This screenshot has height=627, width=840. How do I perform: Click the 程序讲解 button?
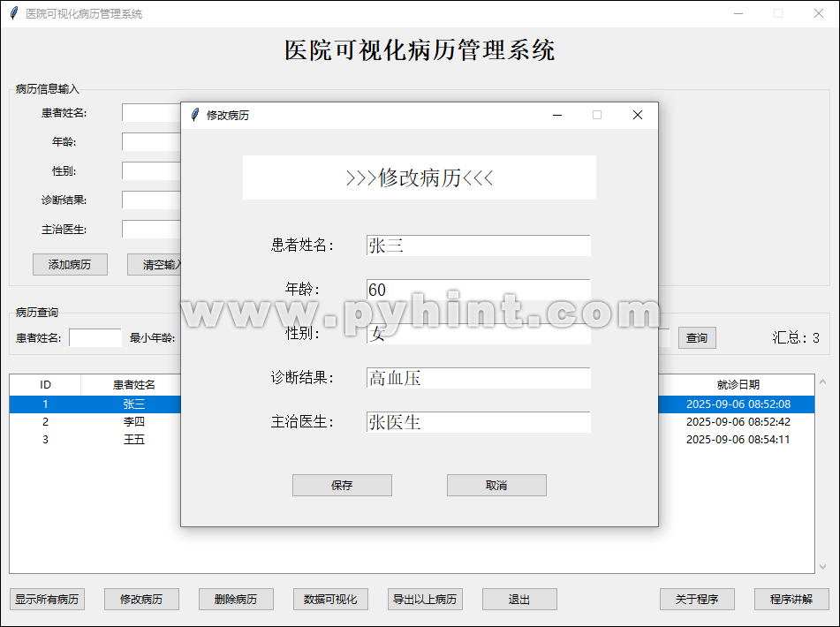[x=791, y=599]
